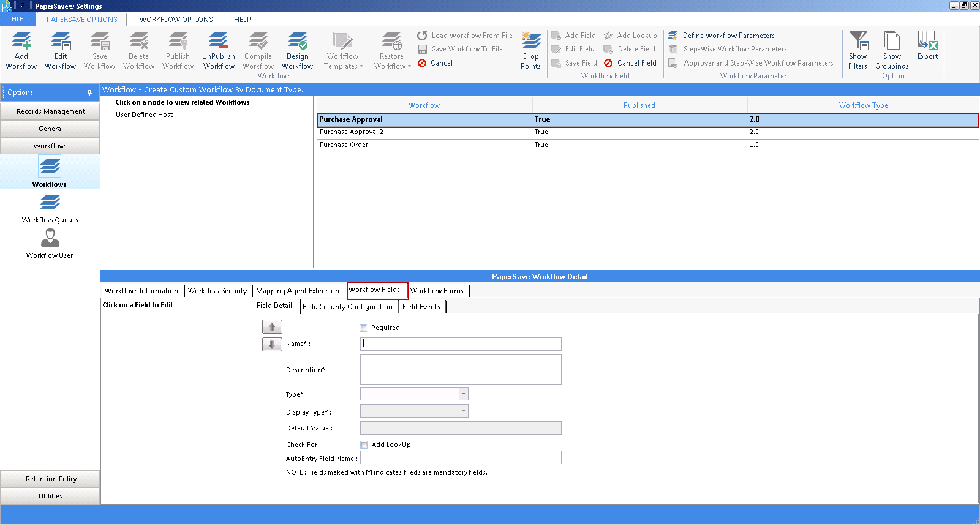Open Define Workflow Parameters
This screenshot has width=980, height=526.
(x=722, y=36)
